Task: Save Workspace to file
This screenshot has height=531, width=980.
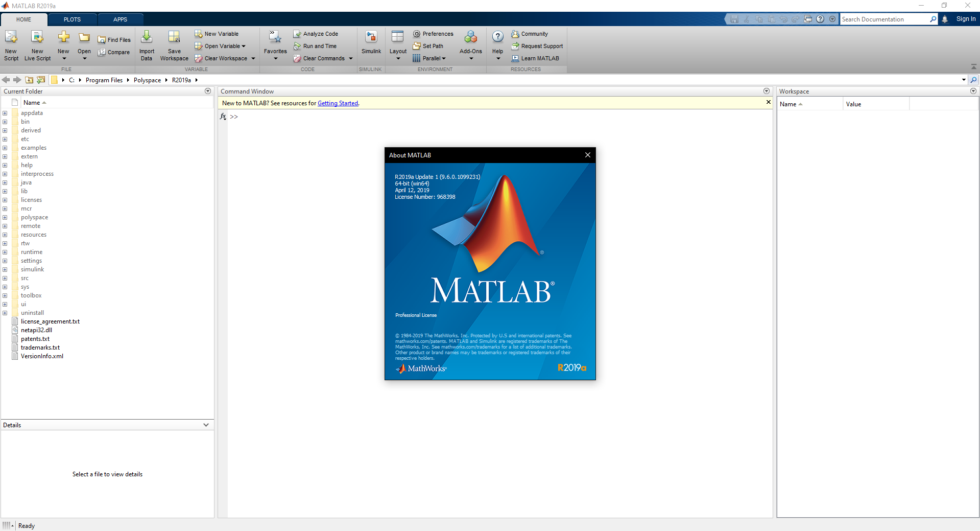Action: point(174,45)
